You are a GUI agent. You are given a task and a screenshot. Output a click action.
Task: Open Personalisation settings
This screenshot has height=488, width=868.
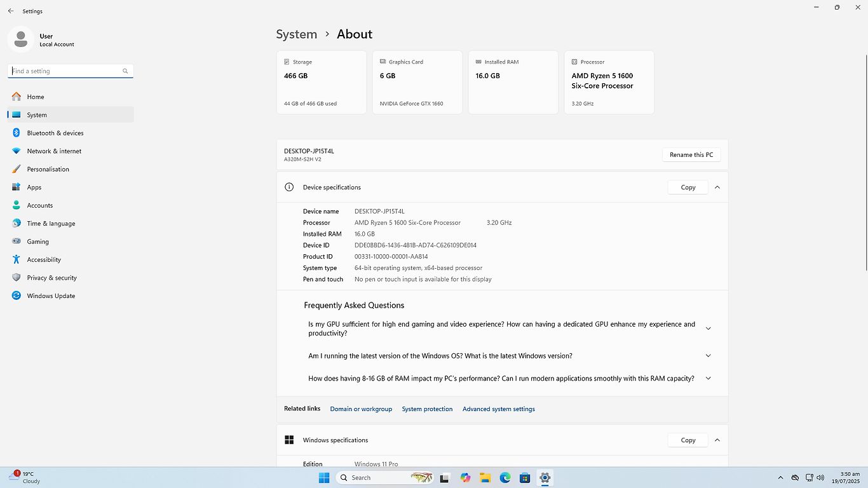71,169
